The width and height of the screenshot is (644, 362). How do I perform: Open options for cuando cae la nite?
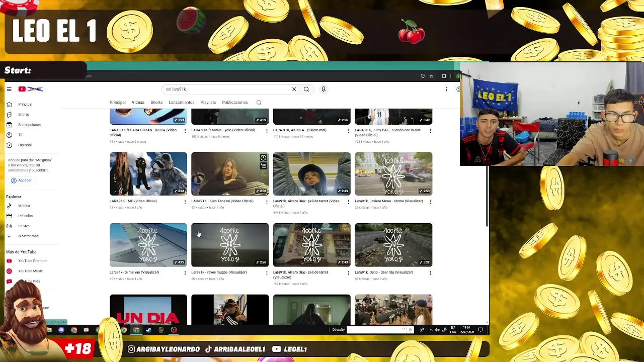click(x=430, y=131)
